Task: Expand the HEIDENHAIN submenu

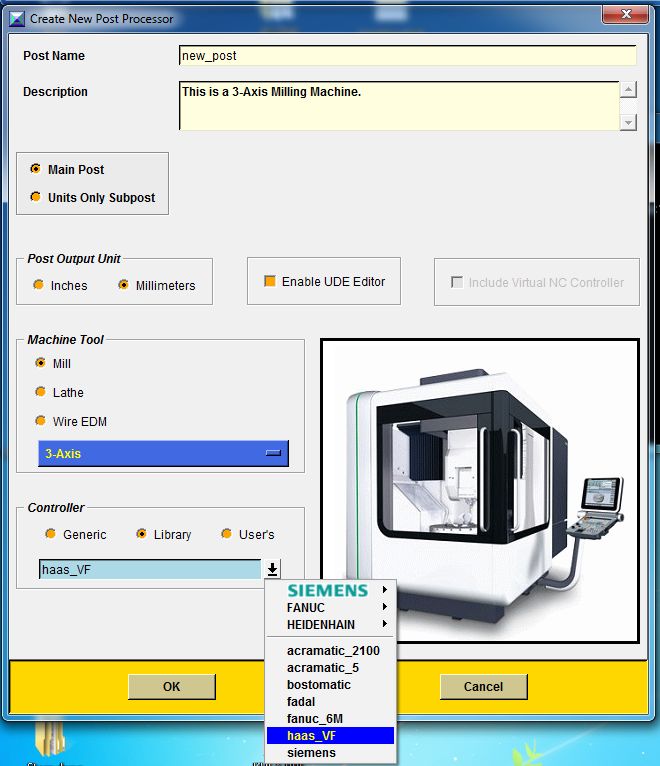Action: (331, 625)
